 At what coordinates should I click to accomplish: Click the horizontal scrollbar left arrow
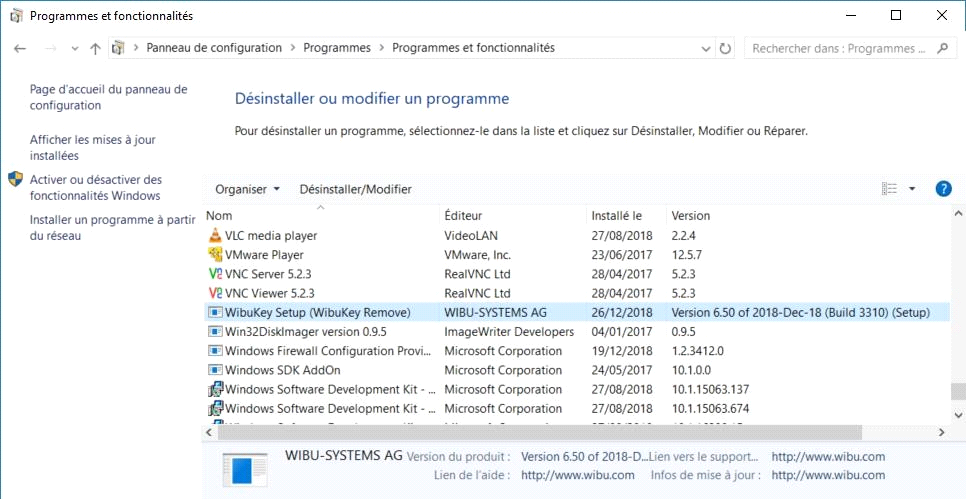point(209,433)
